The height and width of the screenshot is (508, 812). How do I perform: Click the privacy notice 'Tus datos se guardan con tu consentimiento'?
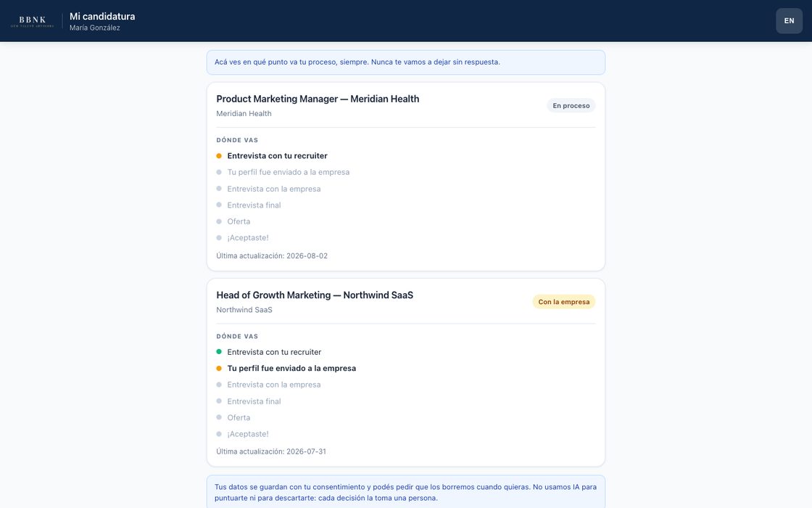point(405,492)
